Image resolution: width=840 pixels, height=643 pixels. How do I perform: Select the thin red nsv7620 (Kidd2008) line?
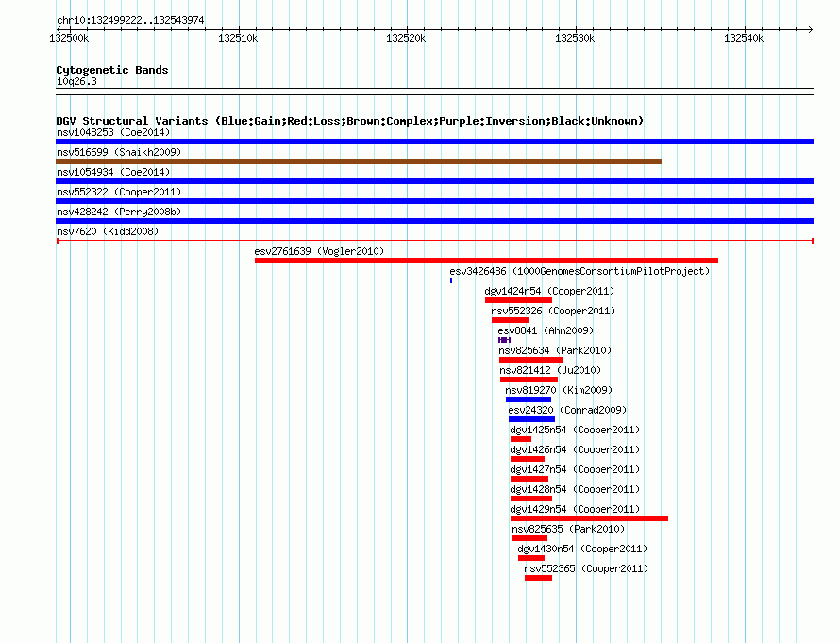[x=435, y=241]
